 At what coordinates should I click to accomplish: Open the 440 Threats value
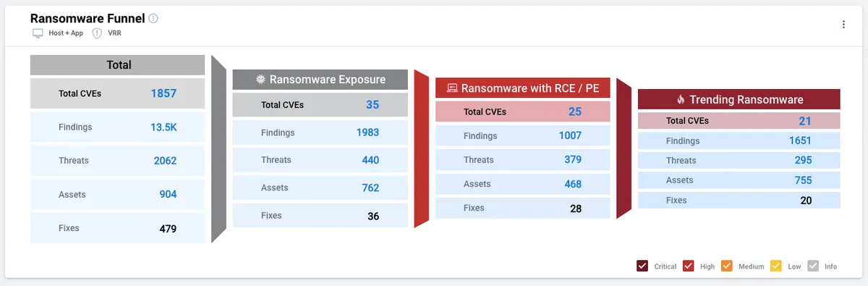[370, 160]
